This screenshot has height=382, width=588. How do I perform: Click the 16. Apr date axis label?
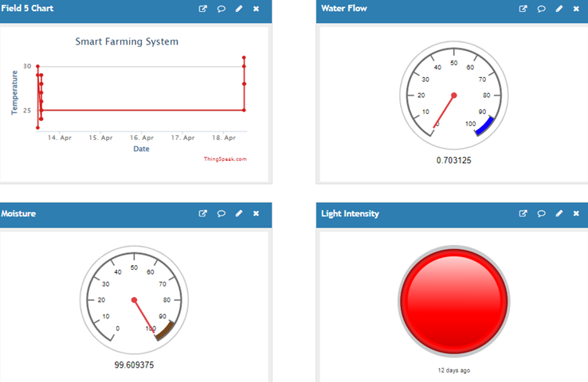point(142,138)
